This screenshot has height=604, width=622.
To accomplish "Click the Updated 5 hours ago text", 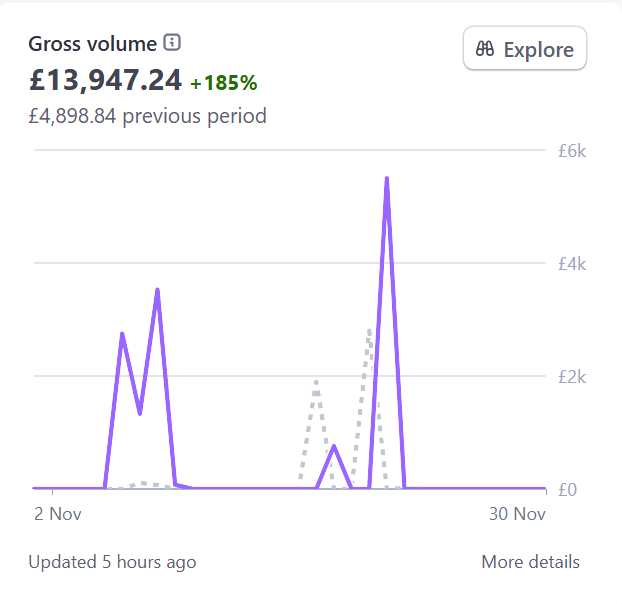I will pos(112,562).
